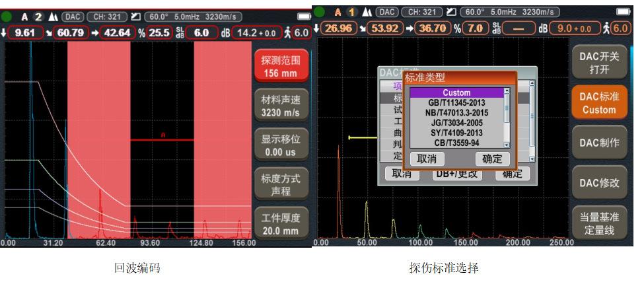The image size is (644, 288).
Task: Click the red gate A line on waveform
Action: pyautogui.click(x=162, y=140)
